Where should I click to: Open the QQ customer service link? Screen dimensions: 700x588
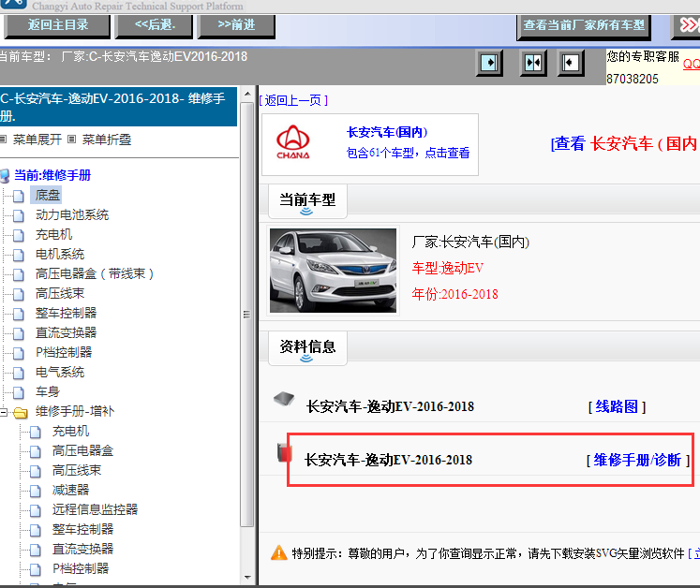(x=692, y=64)
